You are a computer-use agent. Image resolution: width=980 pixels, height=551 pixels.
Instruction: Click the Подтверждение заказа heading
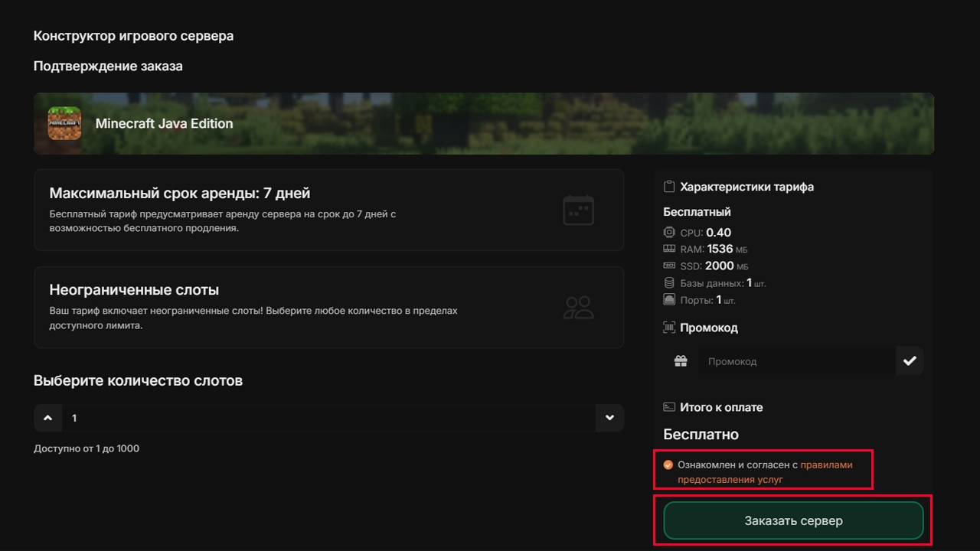107,66
